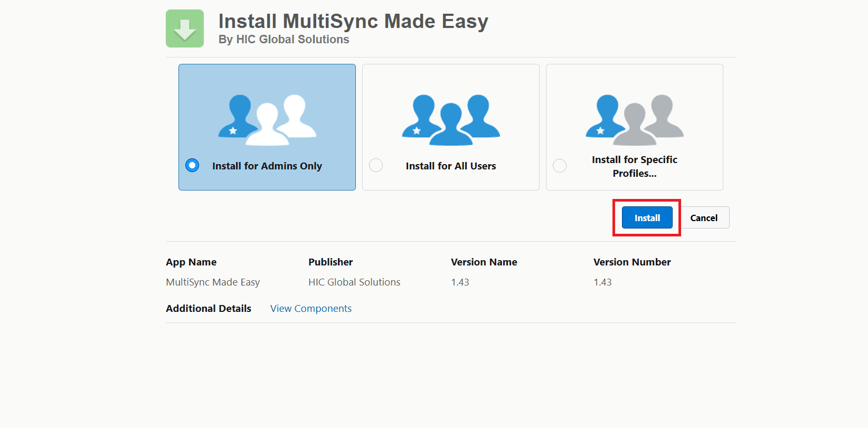This screenshot has width=868, height=428.
Task: Open the View Components link
Action: (310, 309)
